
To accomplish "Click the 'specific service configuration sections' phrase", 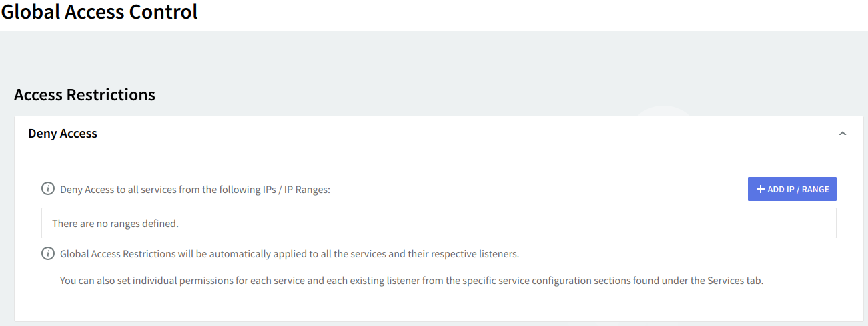I will [545, 281].
